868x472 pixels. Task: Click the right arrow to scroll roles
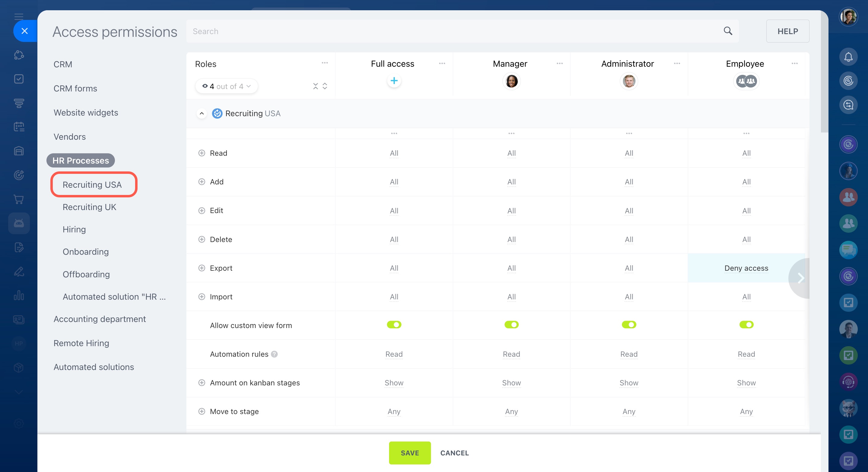coord(801,278)
